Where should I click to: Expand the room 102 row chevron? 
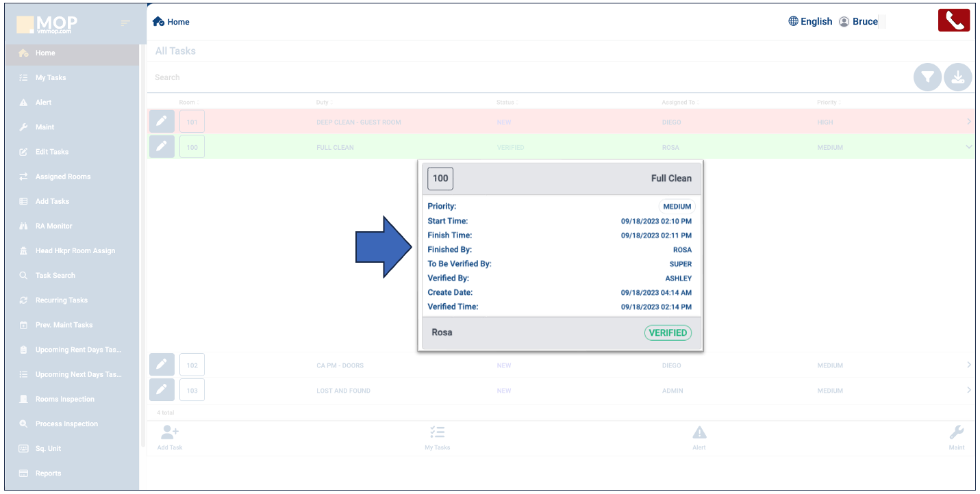tap(968, 365)
